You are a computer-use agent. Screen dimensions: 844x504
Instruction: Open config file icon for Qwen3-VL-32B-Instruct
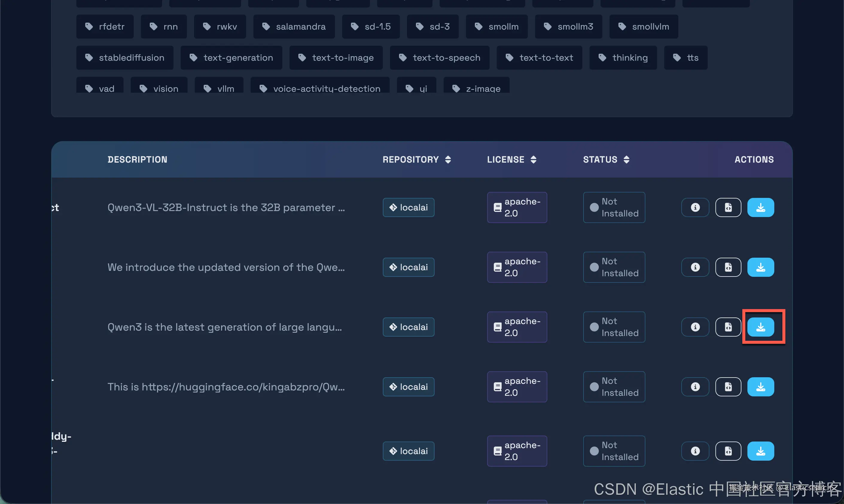[728, 207]
